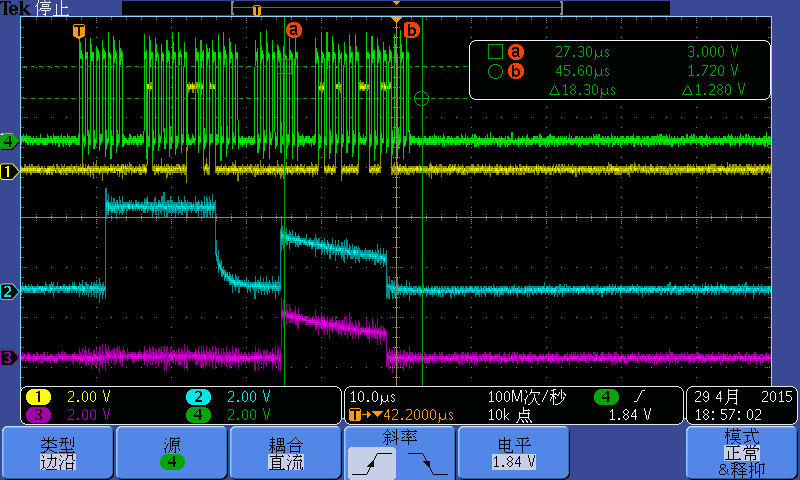Open the 源 trigger source button showing 4
The image size is (800, 480).
tap(171, 453)
